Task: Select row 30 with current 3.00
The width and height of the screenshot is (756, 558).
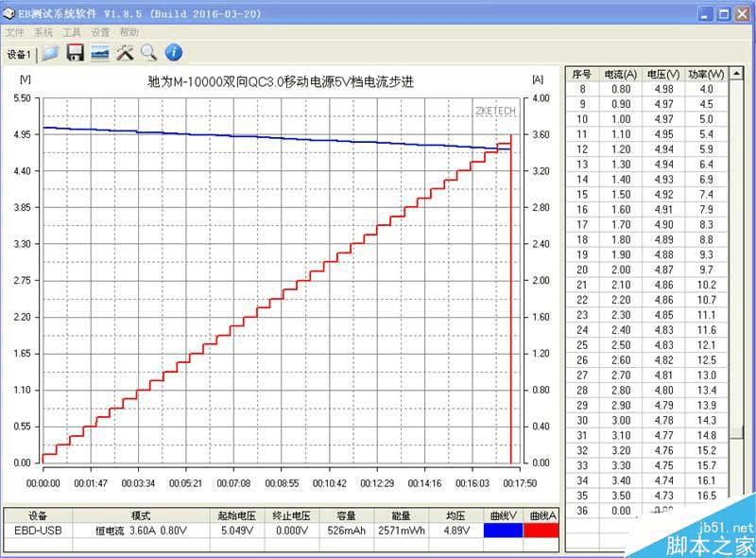Action: click(646, 421)
